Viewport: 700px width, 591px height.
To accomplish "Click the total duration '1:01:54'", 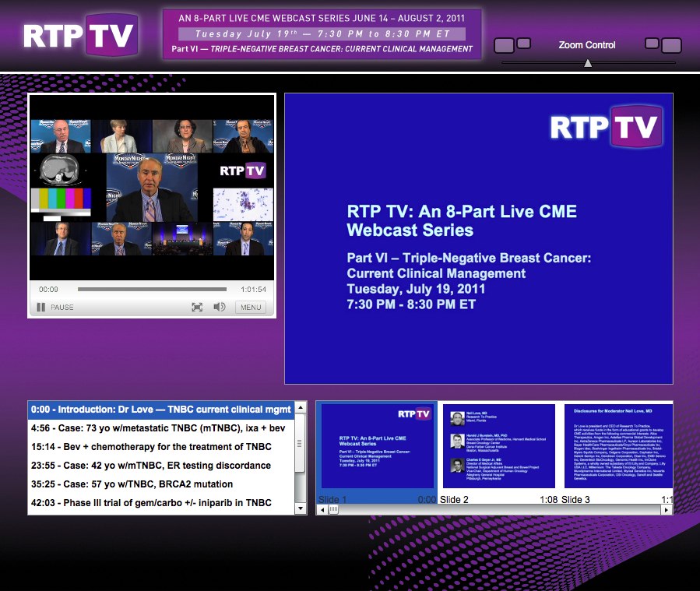I will (254, 289).
